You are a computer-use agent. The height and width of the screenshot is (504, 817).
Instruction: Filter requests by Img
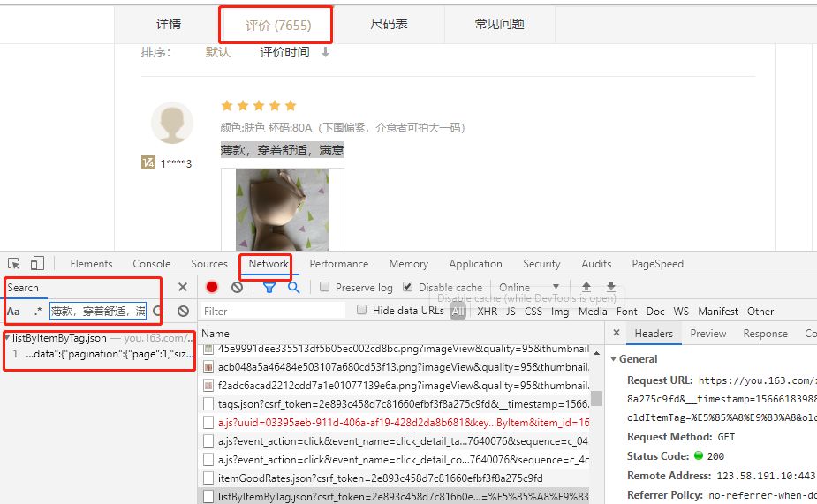[x=560, y=312]
